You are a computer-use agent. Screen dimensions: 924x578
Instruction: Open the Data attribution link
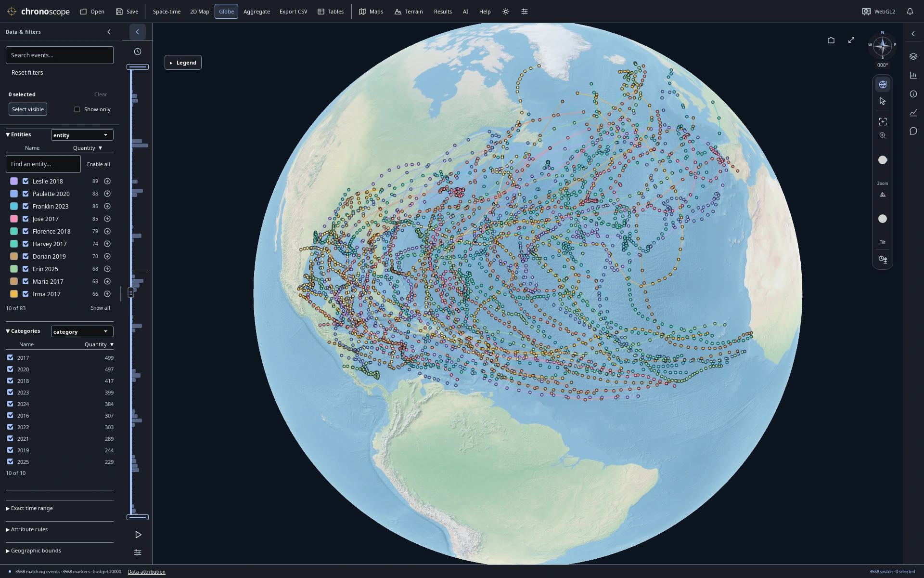point(146,572)
